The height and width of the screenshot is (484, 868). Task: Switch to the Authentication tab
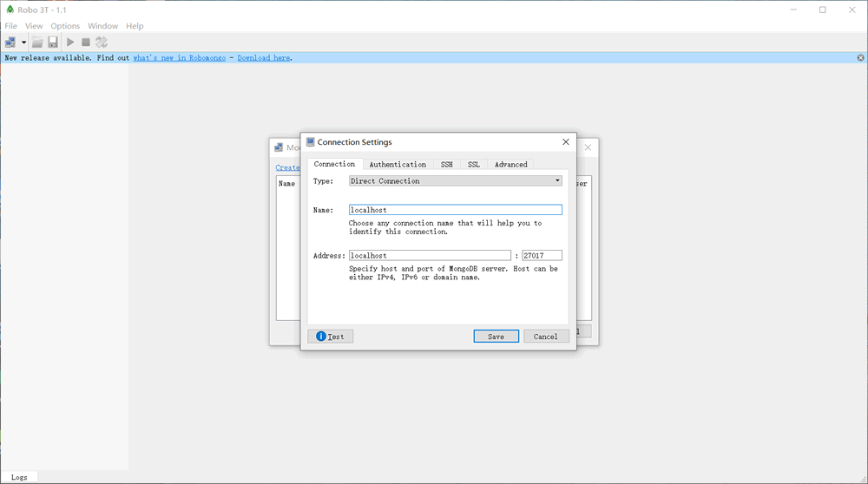click(x=398, y=164)
